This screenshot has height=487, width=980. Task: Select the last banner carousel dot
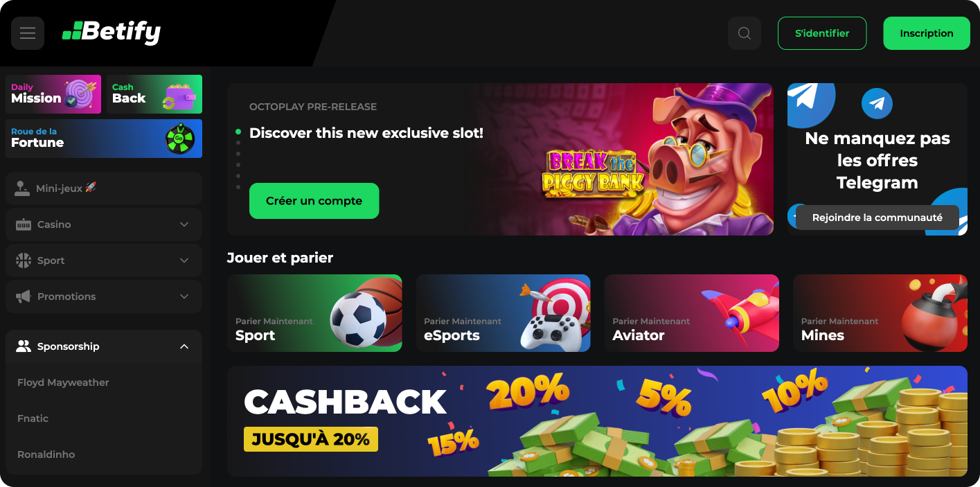click(x=238, y=187)
